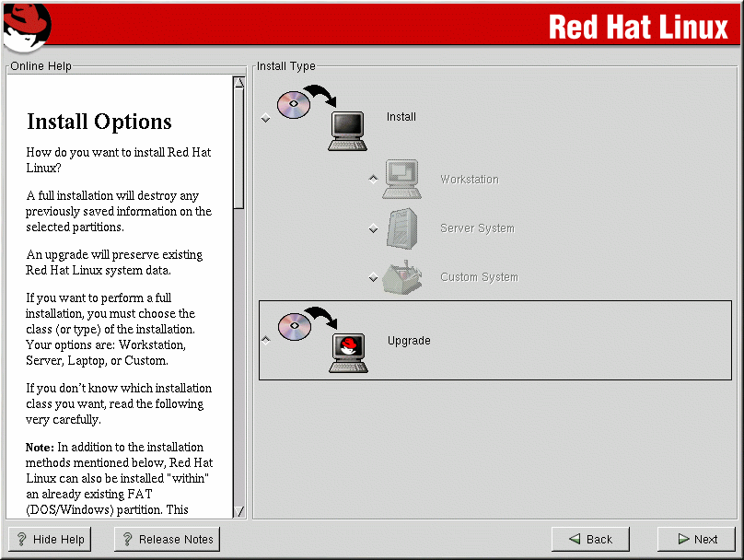Screen dimensions: 744x560
Task: Select the Upgrade radio button
Action: point(266,340)
